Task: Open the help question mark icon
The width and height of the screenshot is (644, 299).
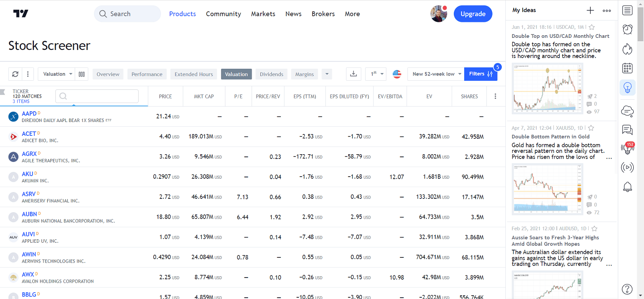Action: (x=627, y=289)
